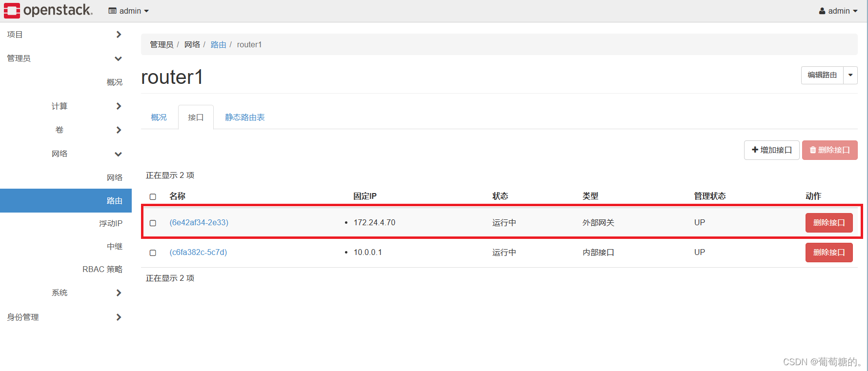Toggle the select-all checkbox in table header

click(153, 196)
